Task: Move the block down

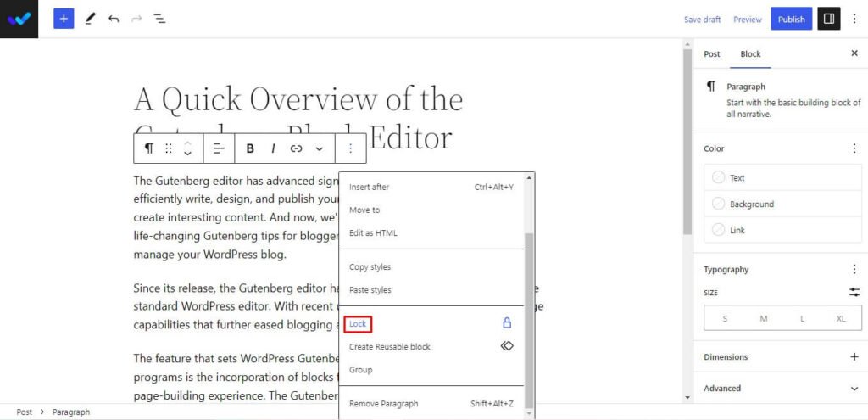Action: [187, 154]
